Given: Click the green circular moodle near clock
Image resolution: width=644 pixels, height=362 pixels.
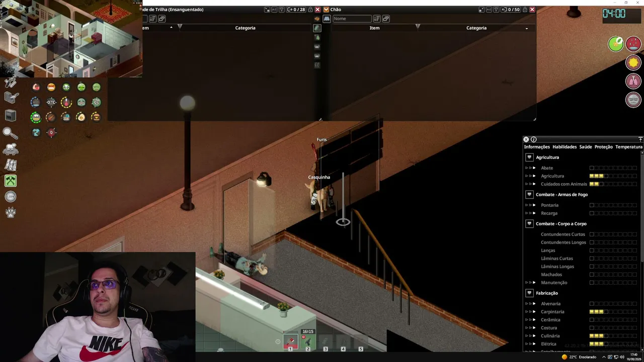Looking at the screenshot, I should 615,44.
